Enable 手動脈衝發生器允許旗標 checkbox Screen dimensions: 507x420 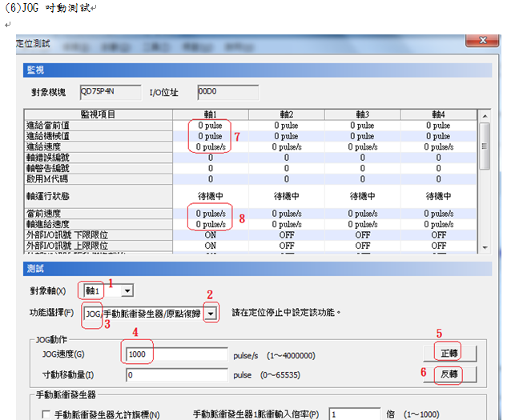click(46, 414)
